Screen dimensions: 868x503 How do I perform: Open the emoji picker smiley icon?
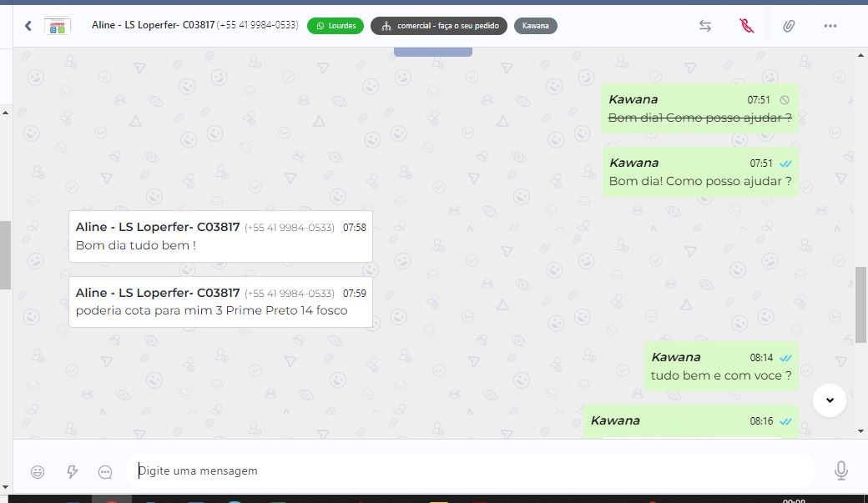tap(38, 471)
